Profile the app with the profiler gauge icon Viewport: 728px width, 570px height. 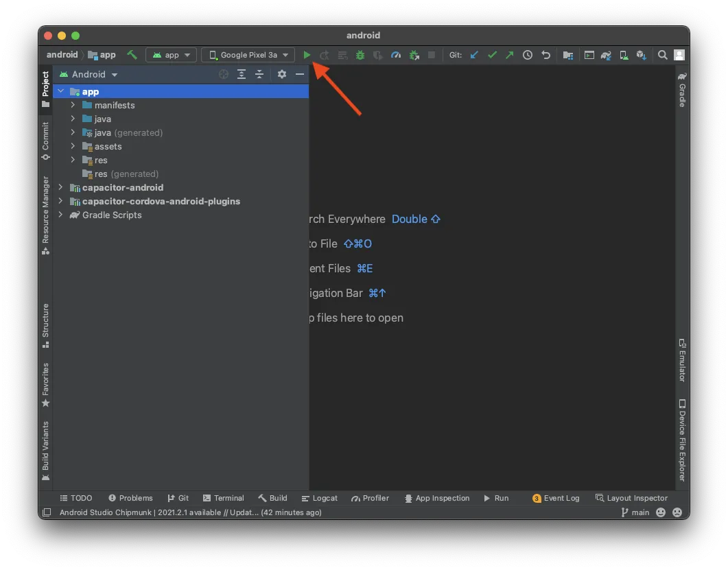point(395,55)
